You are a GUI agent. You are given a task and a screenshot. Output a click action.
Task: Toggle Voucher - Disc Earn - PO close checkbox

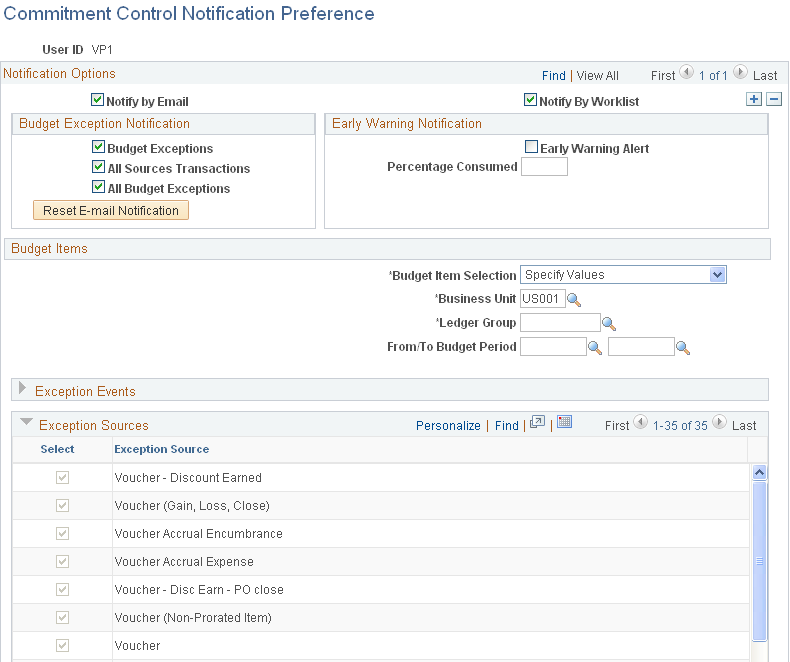coord(62,589)
